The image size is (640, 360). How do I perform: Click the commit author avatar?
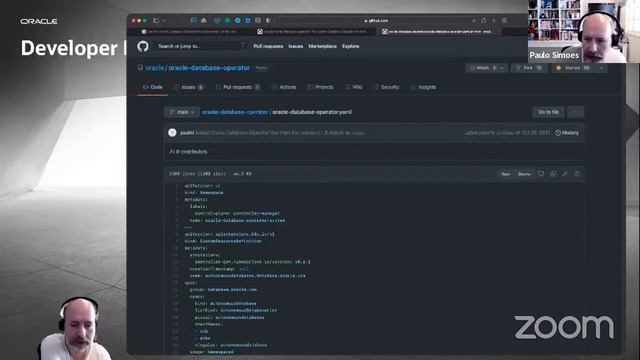tap(172, 132)
